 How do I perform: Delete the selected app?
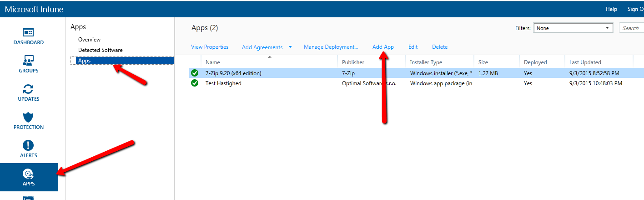(x=439, y=47)
